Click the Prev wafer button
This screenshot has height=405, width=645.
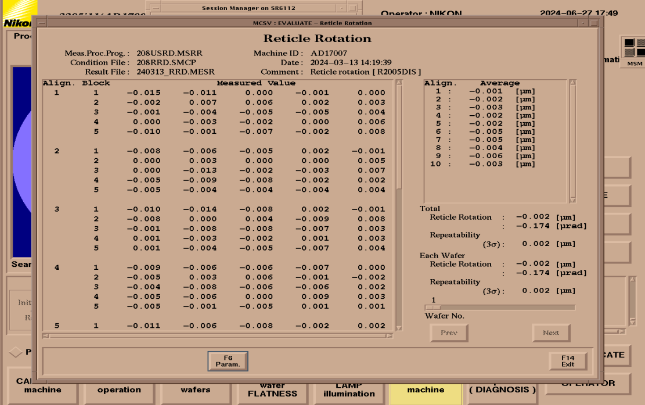[x=449, y=332]
